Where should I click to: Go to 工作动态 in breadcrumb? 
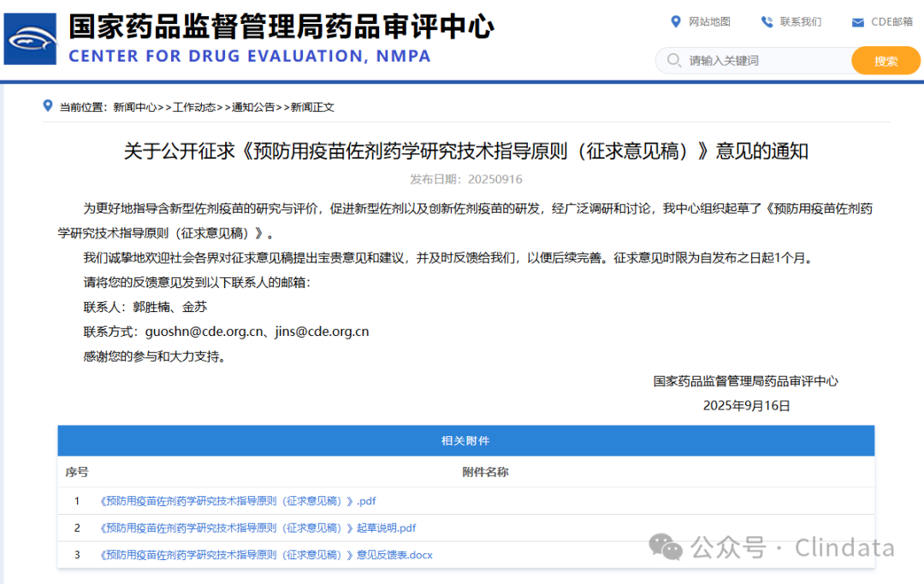coord(194,107)
